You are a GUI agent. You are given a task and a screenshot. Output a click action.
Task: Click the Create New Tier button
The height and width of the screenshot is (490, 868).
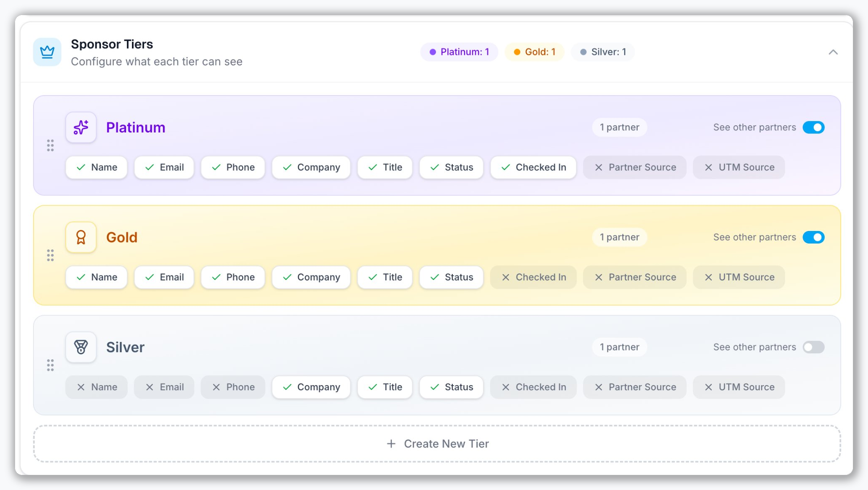(x=437, y=443)
